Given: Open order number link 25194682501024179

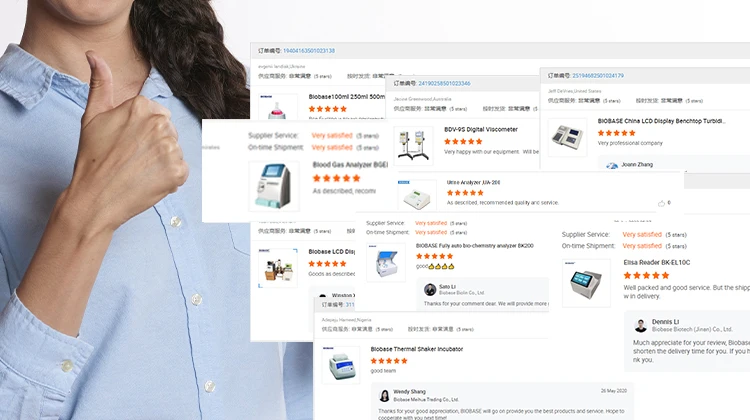Looking at the screenshot, I should (598, 76).
